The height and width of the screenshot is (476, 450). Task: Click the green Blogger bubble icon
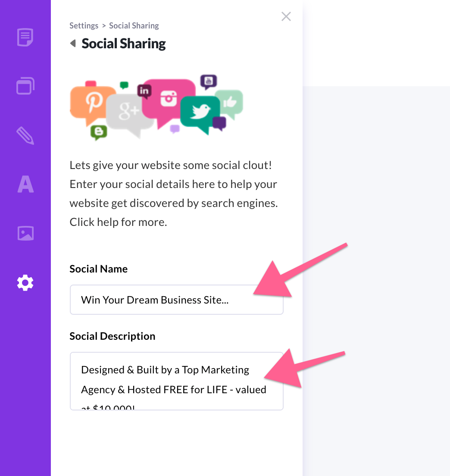tap(99, 132)
